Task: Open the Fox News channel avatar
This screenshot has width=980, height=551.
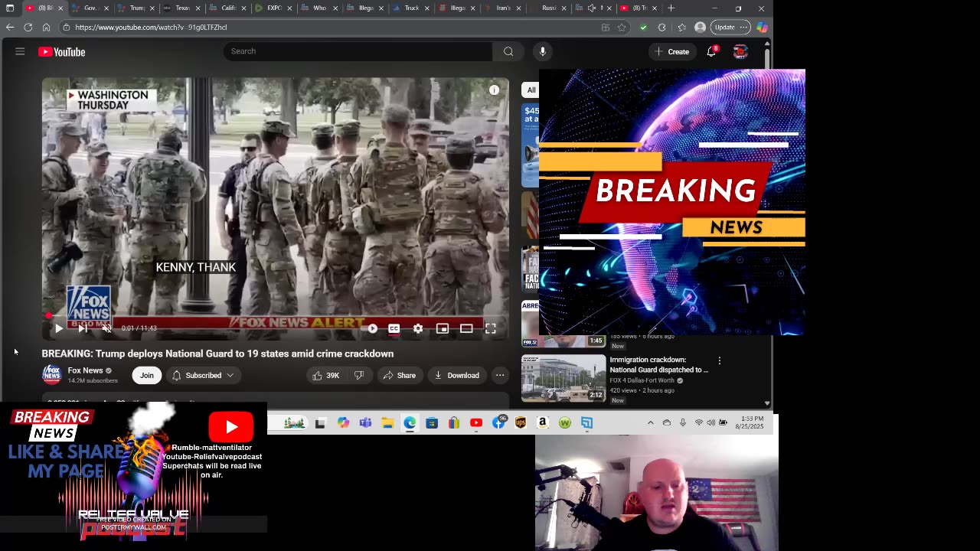Action: coord(51,374)
